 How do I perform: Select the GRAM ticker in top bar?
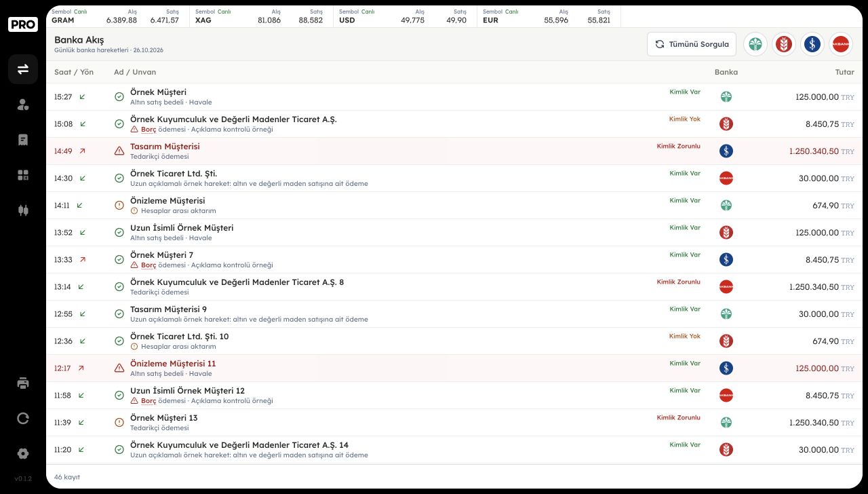(118, 16)
